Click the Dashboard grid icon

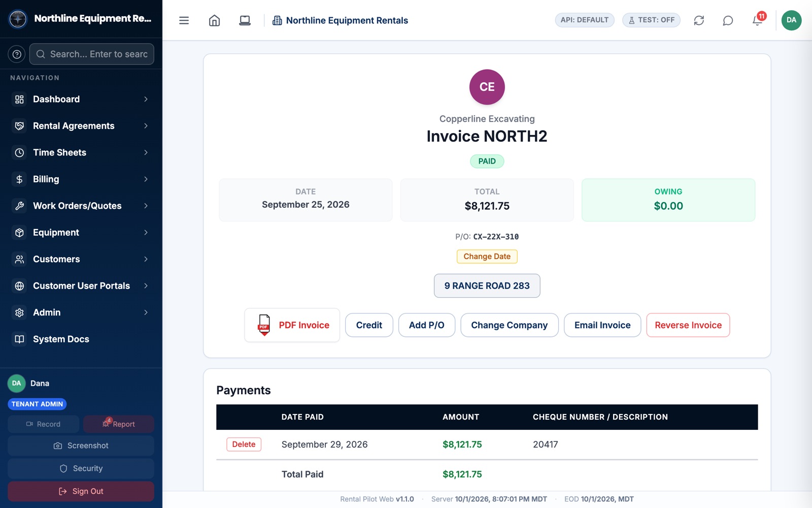tap(19, 99)
